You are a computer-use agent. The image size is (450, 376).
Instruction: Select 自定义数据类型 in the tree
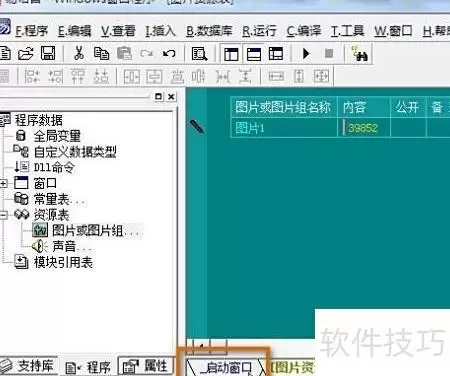tap(75, 152)
